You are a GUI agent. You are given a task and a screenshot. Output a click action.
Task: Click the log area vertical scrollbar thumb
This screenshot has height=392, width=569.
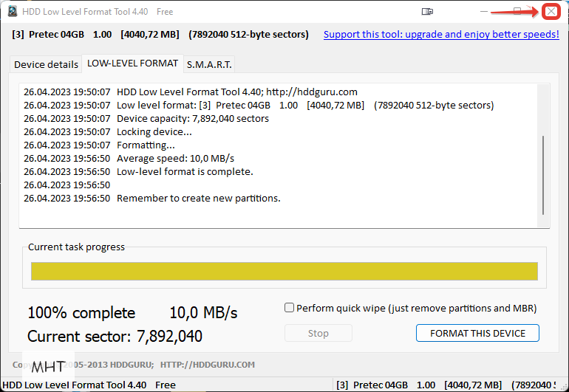[x=543, y=175]
